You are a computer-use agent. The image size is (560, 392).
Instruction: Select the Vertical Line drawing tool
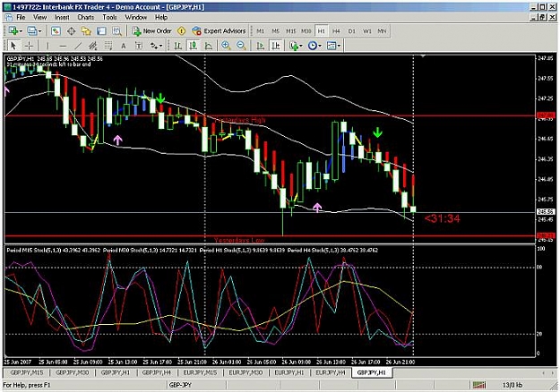pos(47,46)
